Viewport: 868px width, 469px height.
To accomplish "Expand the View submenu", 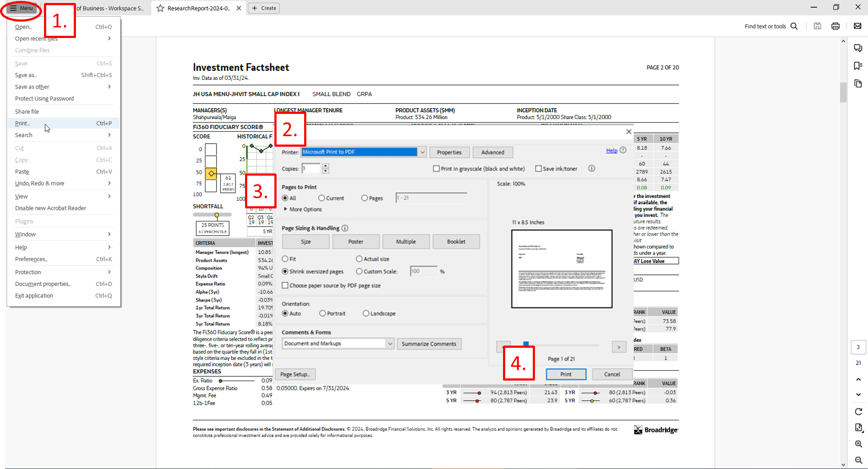I will pos(63,196).
